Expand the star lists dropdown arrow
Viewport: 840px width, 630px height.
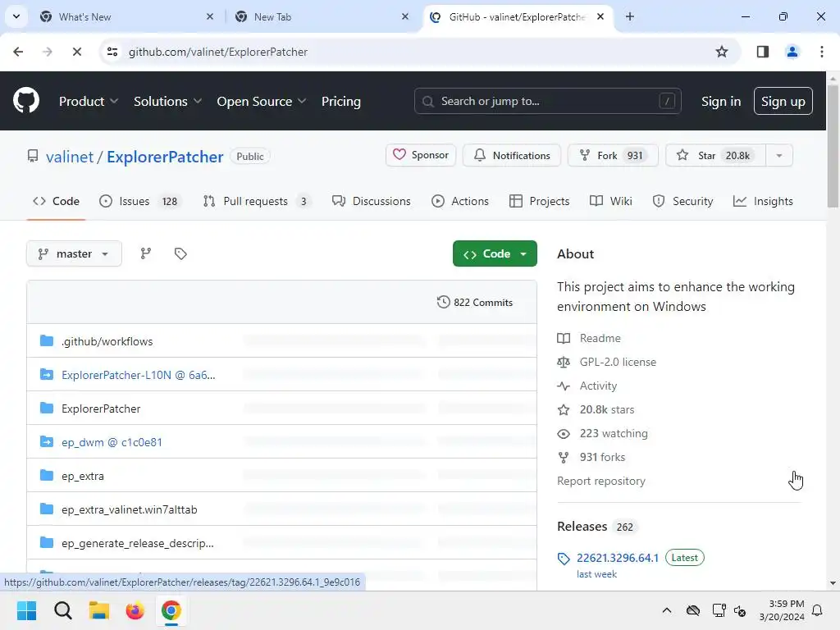pos(779,155)
